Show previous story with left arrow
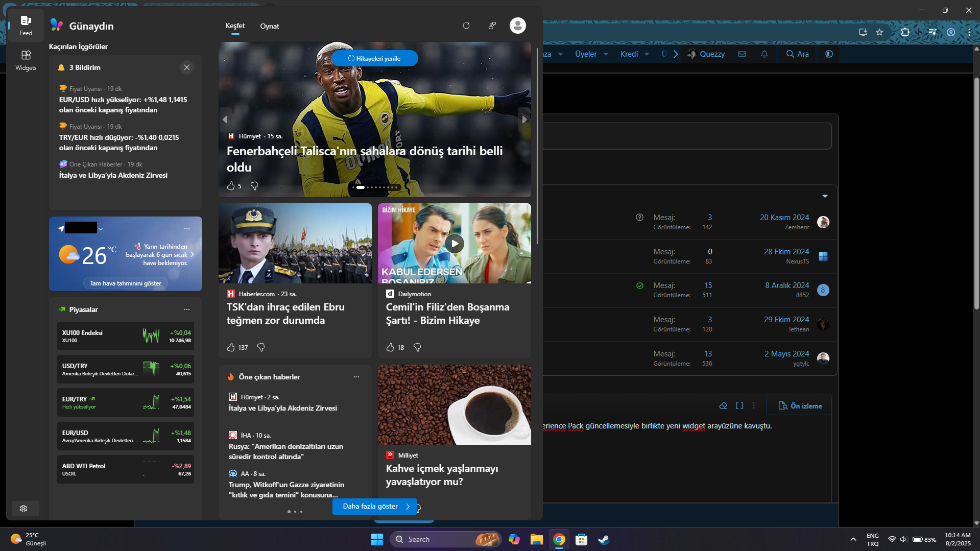 [x=225, y=119]
